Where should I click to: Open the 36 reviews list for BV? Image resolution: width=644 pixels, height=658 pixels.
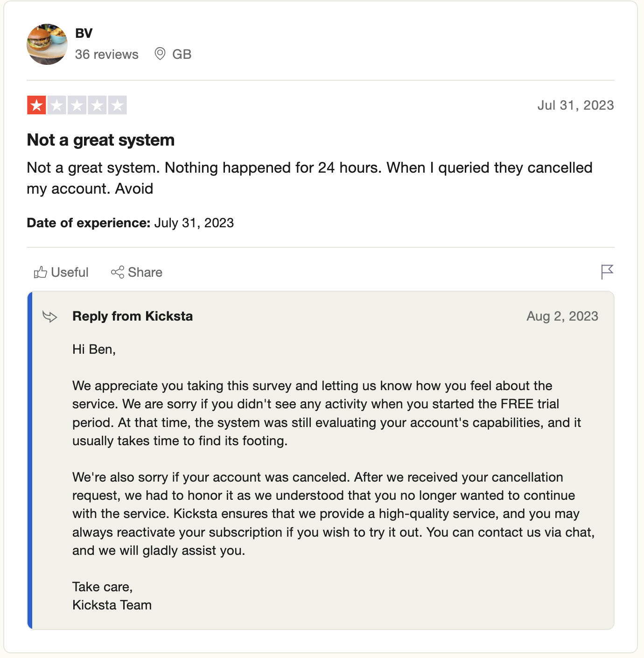[x=107, y=54]
